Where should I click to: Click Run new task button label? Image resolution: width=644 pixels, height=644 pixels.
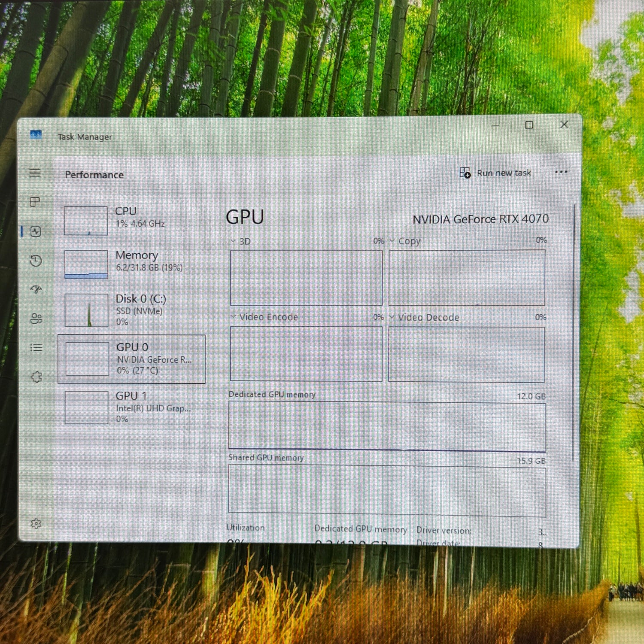(x=504, y=173)
